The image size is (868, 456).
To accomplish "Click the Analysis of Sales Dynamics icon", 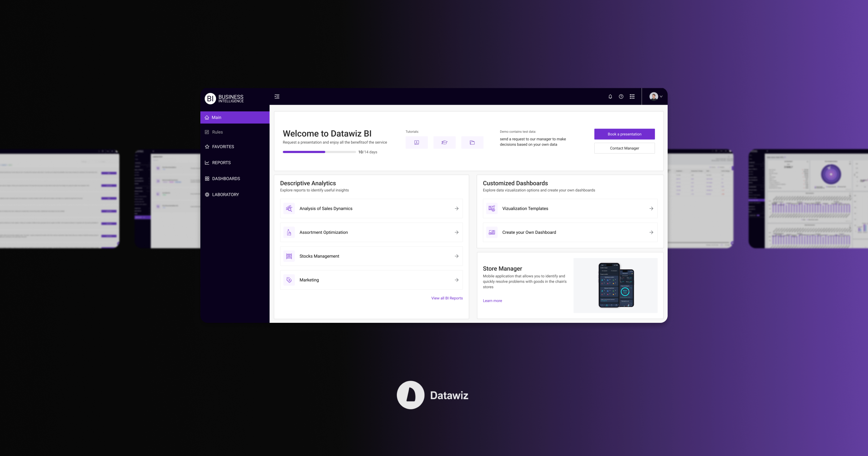I will tap(289, 208).
